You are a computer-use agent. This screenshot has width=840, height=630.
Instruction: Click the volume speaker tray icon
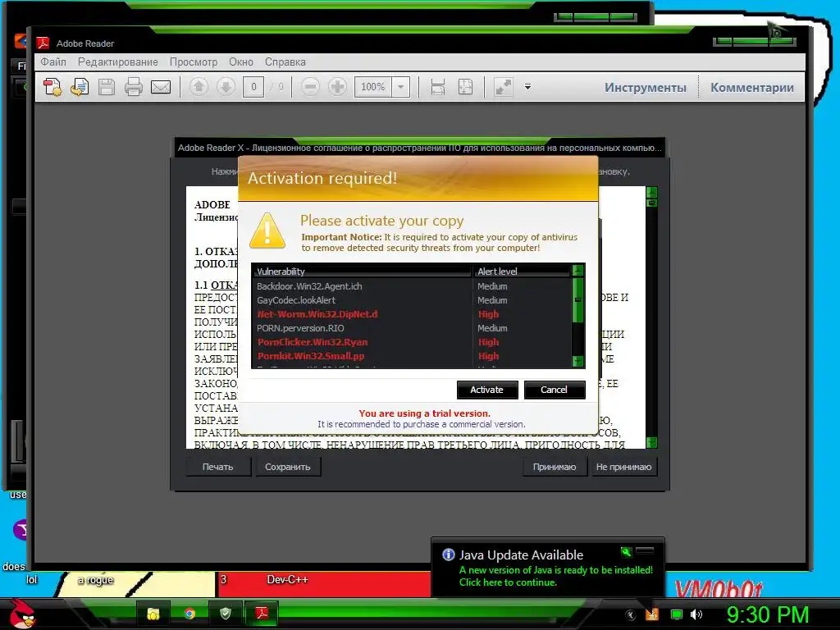[x=696, y=615]
